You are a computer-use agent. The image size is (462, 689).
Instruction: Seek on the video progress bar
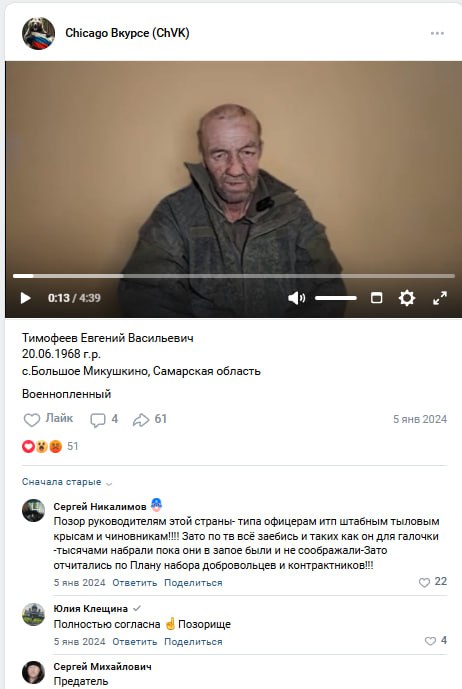point(233,276)
